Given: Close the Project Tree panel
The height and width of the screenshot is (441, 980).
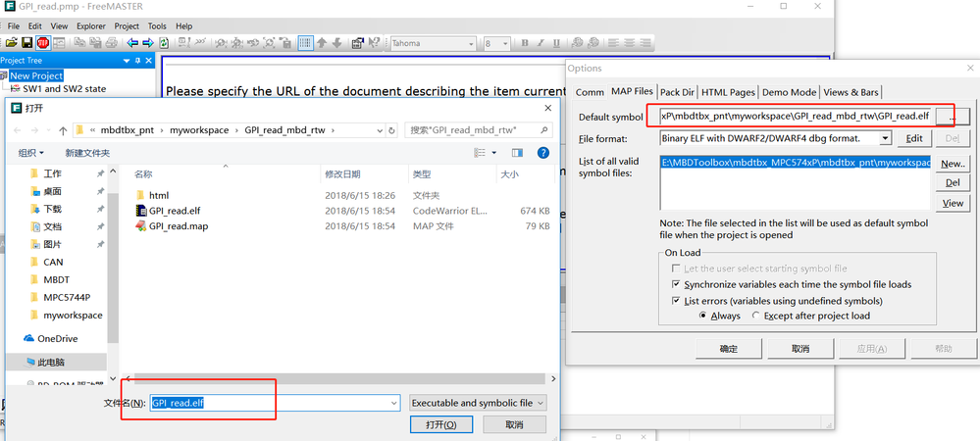Looking at the screenshot, I should (149, 61).
